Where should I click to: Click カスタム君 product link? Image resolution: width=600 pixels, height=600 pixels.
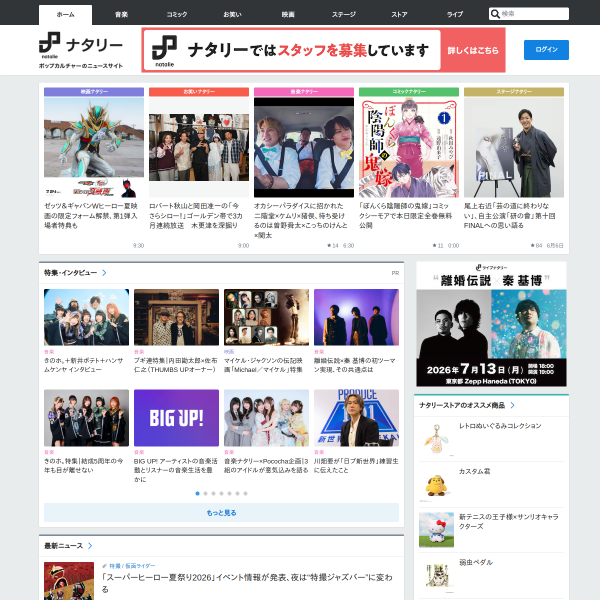[x=474, y=471]
